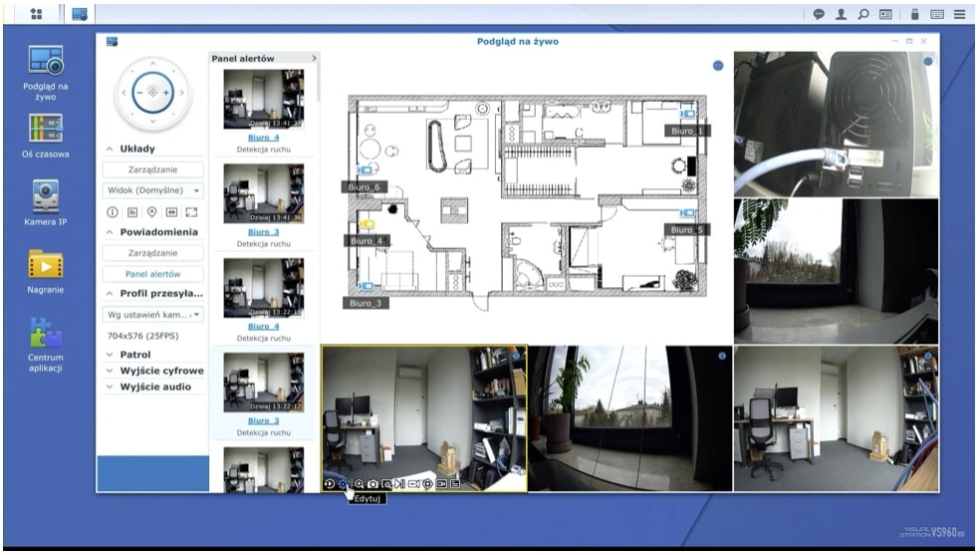
Task: Collapse Panel alertów using header arrow
Action: click(x=314, y=59)
